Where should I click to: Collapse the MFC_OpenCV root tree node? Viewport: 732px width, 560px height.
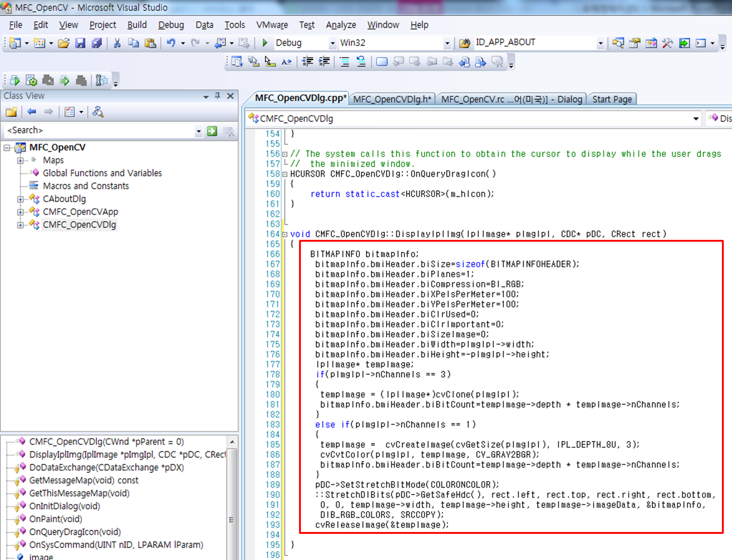(7, 148)
